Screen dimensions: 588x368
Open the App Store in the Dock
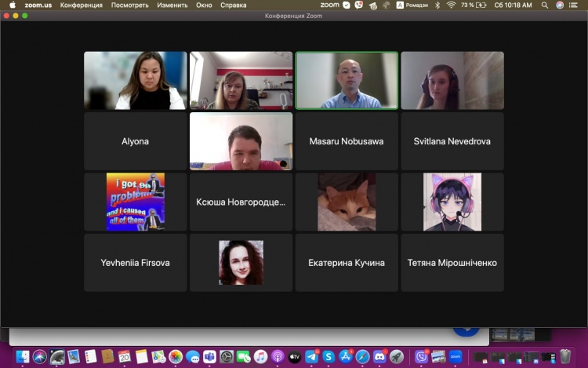point(346,357)
